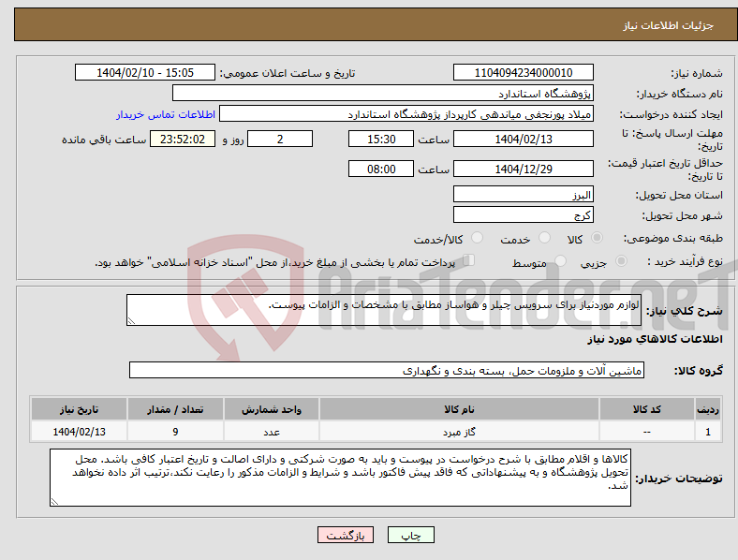
Task: Click the quantity cell showing 9
Action: [x=175, y=432]
